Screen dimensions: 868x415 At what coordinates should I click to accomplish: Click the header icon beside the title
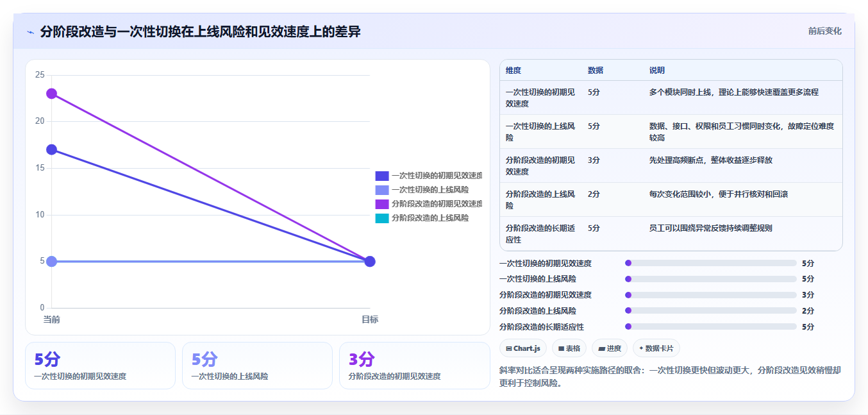31,31
